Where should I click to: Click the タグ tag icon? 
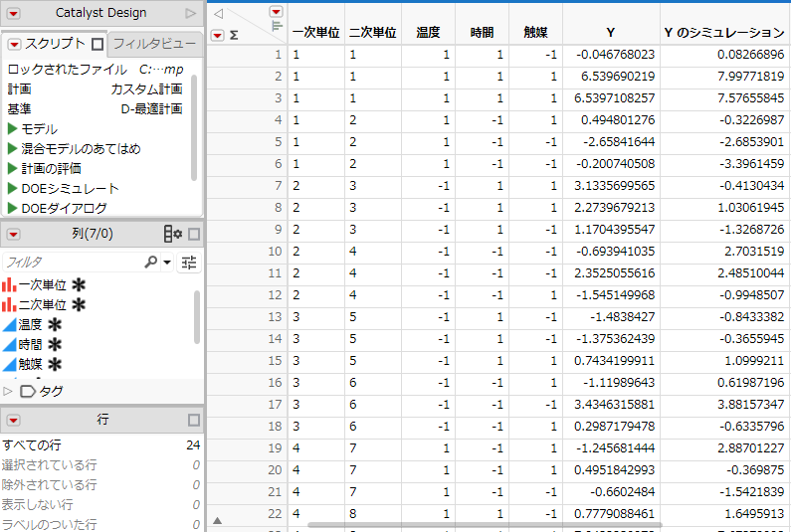[x=28, y=392]
